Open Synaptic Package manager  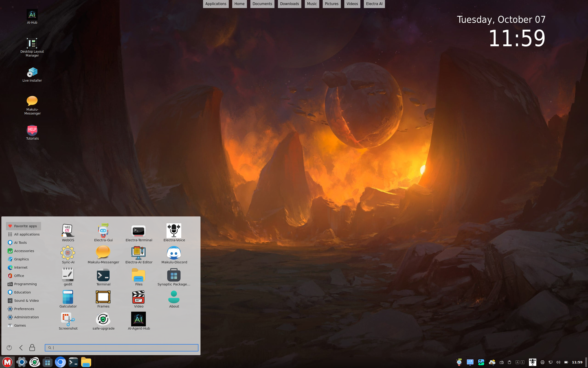(174, 277)
